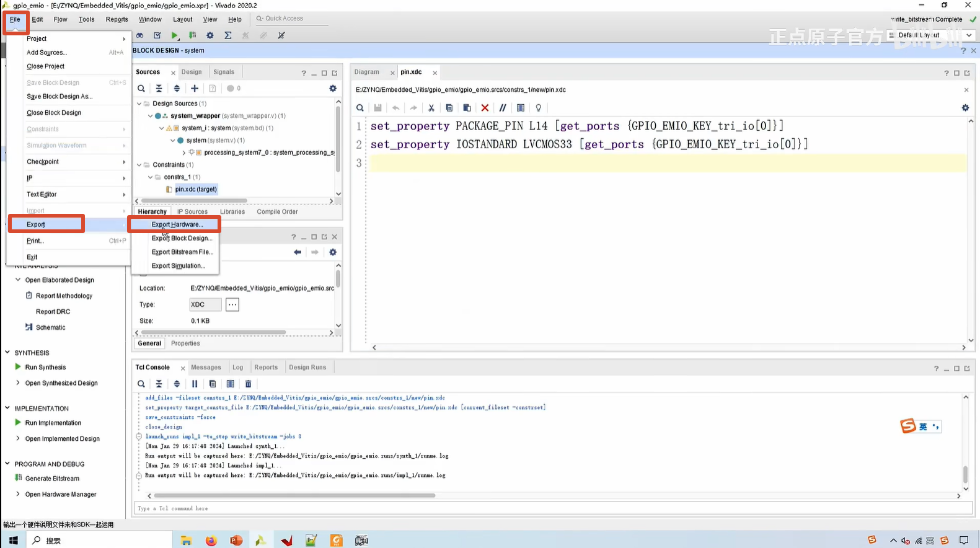Click the Type browse ellipsis button
980x548 pixels.
click(x=232, y=305)
